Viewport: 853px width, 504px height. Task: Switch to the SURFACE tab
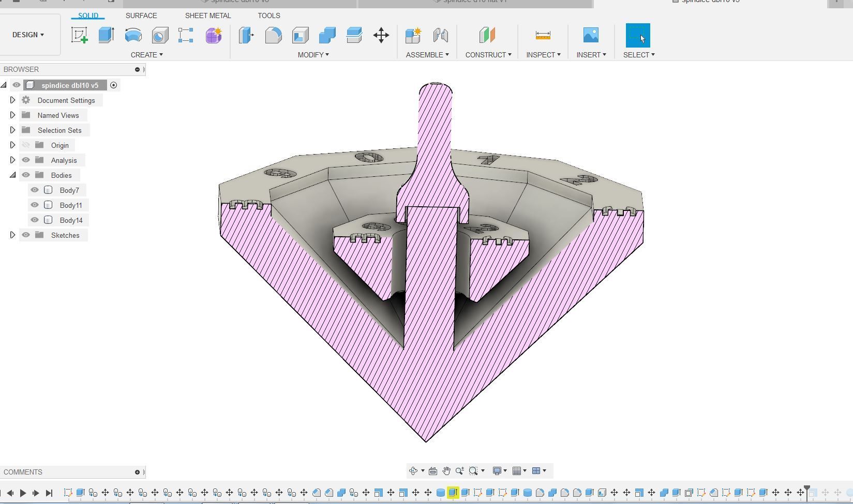click(x=141, y=16)
